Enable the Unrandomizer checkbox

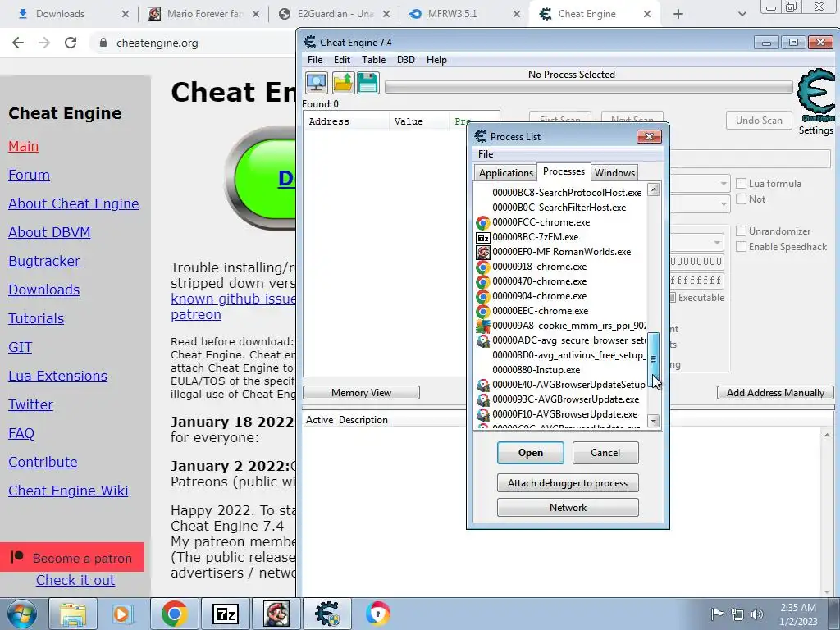pyautogui.click(x=741, y=231)
